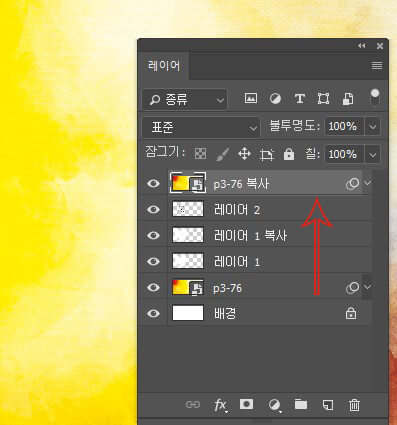
Task: Select layer name p3-76
Action: tap(227, 288)
